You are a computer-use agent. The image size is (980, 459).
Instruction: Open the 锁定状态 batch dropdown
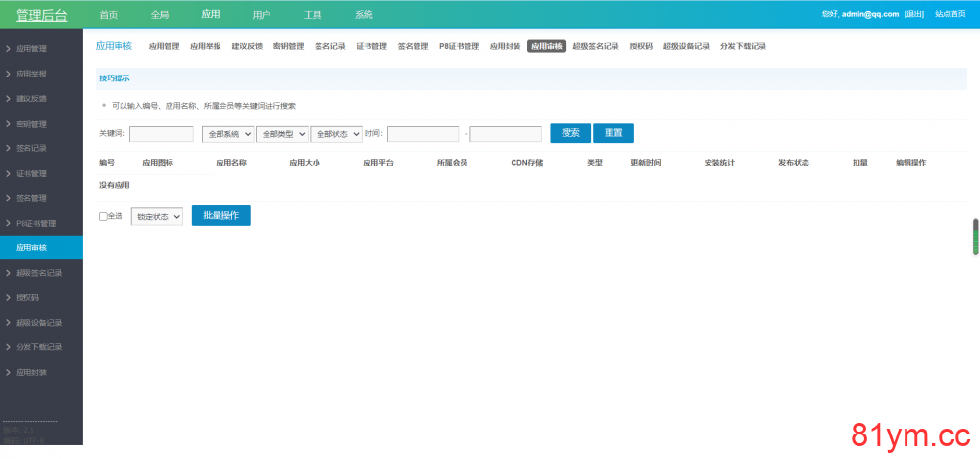(x=157, y=216)
